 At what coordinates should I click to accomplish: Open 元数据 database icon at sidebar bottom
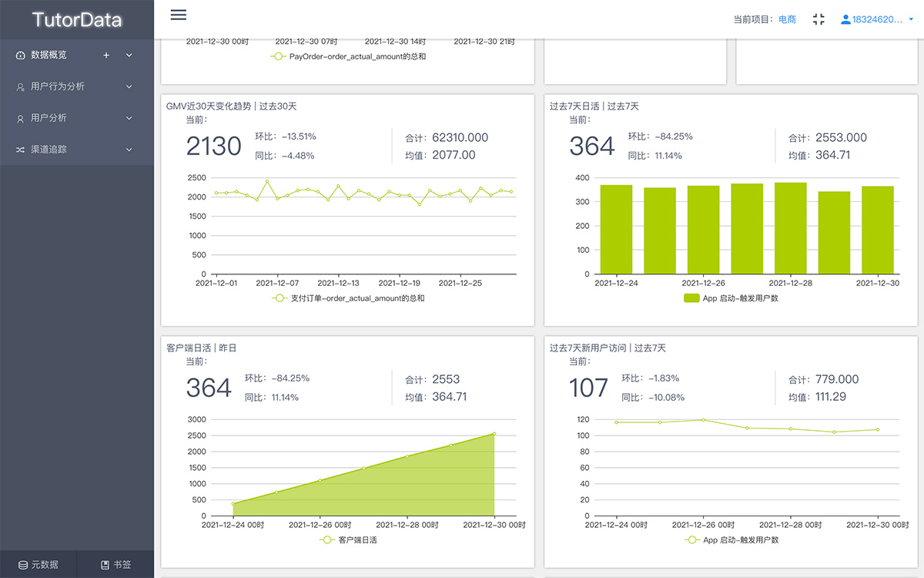coord(23,565)
